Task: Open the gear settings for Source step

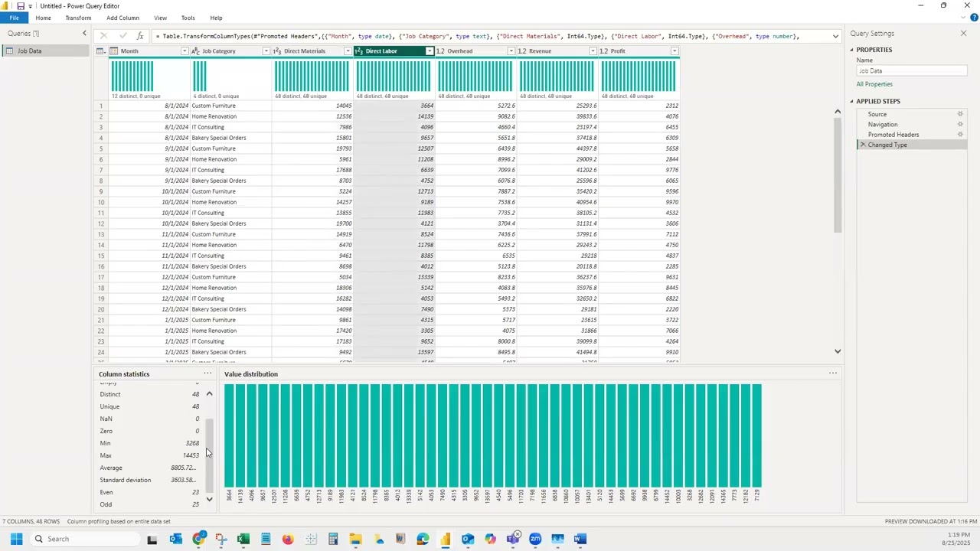Action: [960, 114]
